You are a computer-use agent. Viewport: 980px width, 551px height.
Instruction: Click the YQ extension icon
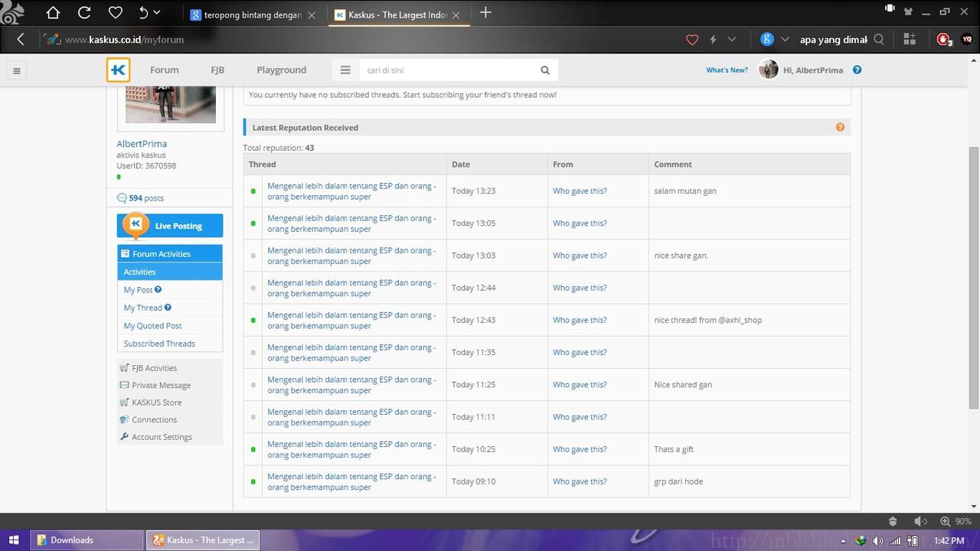pyautogui.click(x=968, y=39)
